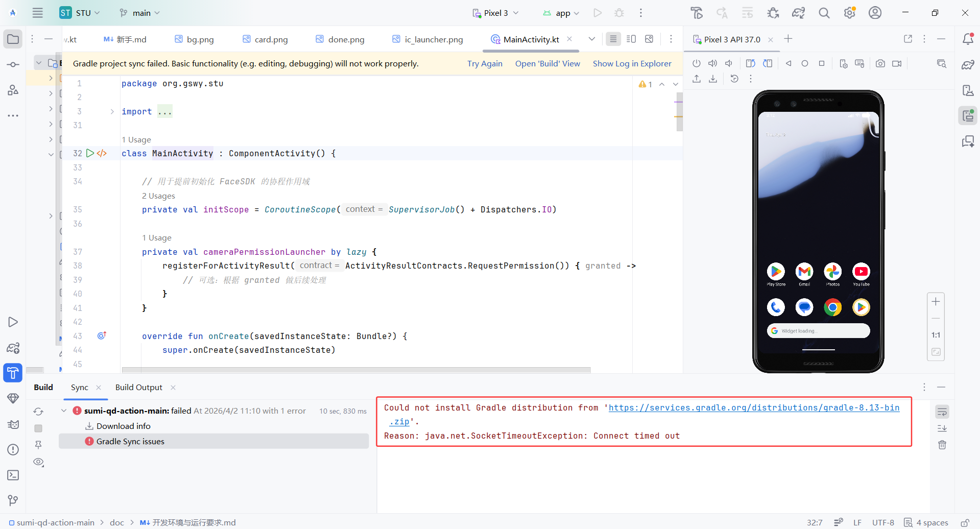Show hidden editor tabs list
The width and height of the screenshot is (980, 529).
pos(592,39)
